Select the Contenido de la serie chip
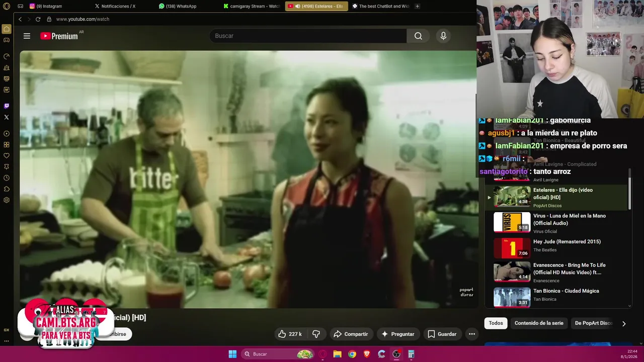The width and height of the screenshot is (644, 362). click(539, 323)
